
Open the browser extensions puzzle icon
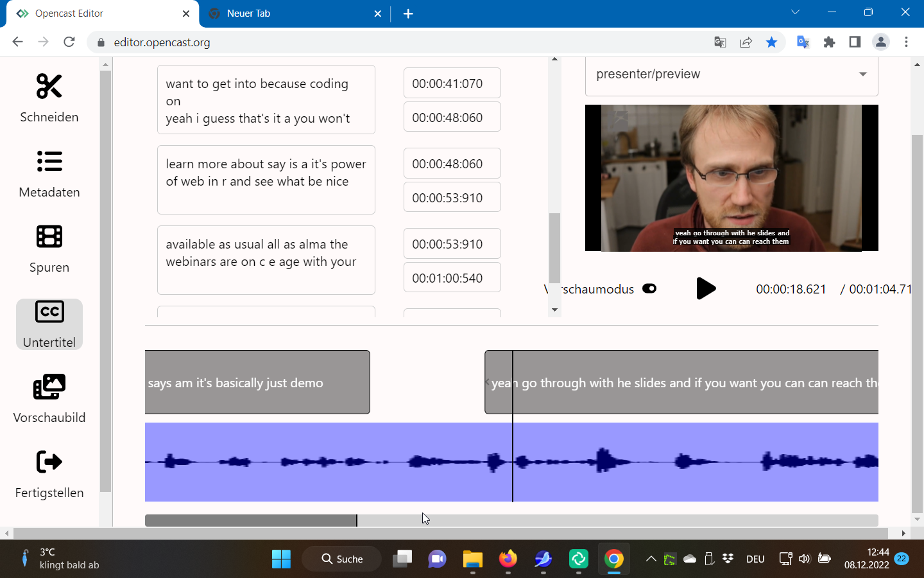[x=829, y=42]
